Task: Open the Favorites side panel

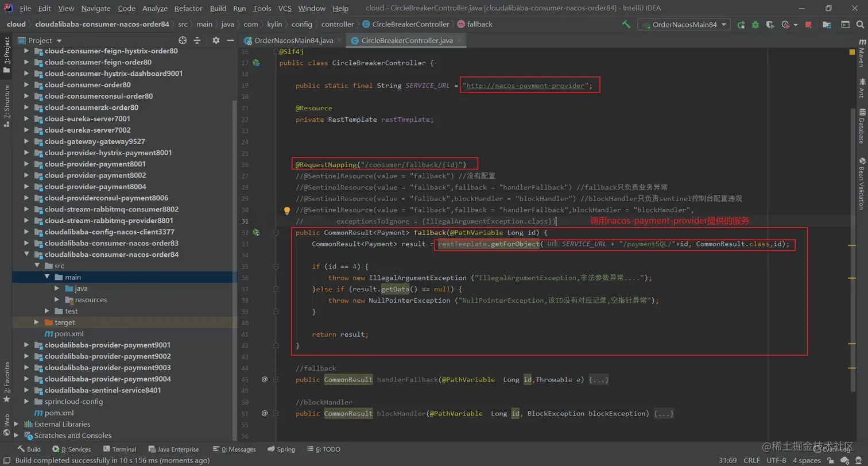Action: click(6, 382)
